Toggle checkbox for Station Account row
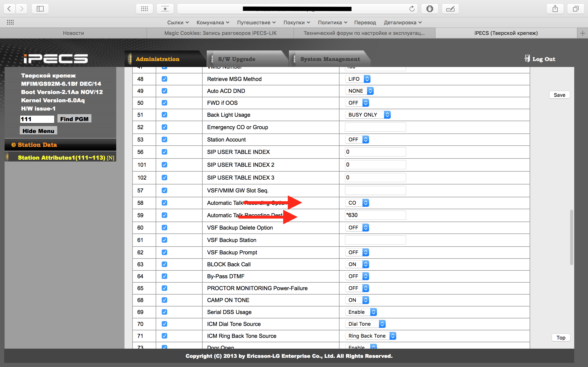This screenshot has width=588, height=367. tap(164, 139)
